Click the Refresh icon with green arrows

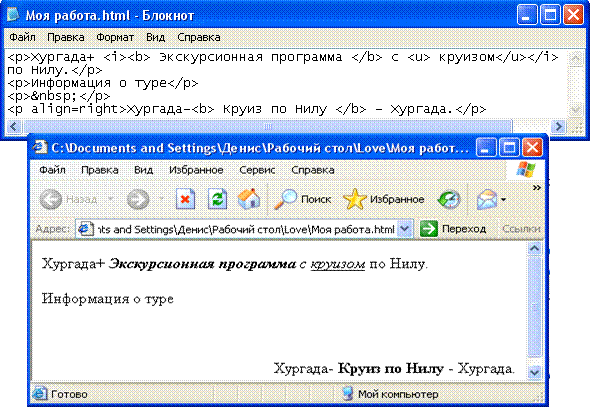point(217,199)
